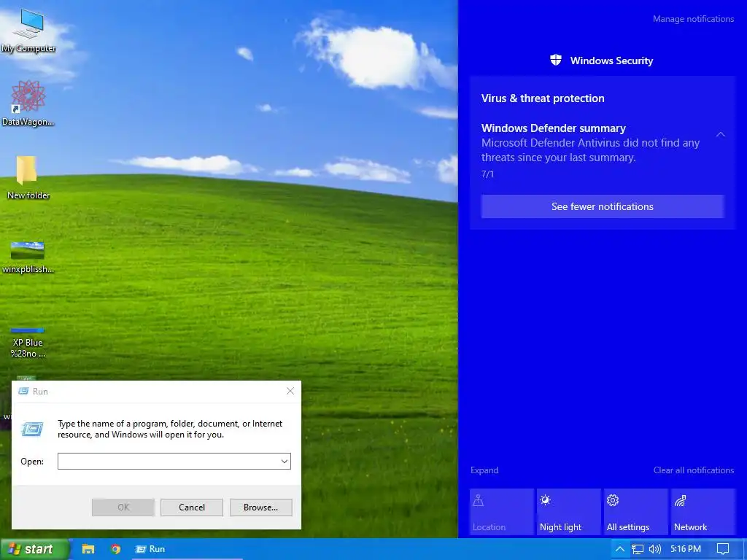
Task: Close the Run dialog
Action: click(x=290, y=391)
